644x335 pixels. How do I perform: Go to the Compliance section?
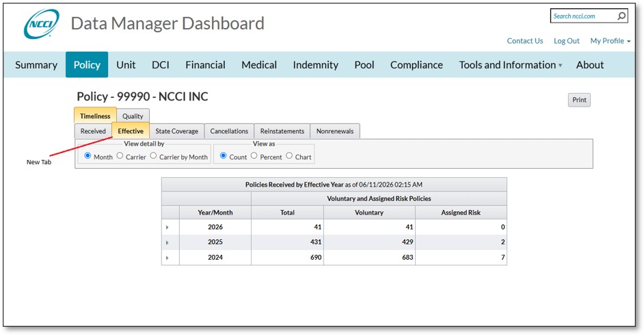[416, 65]
